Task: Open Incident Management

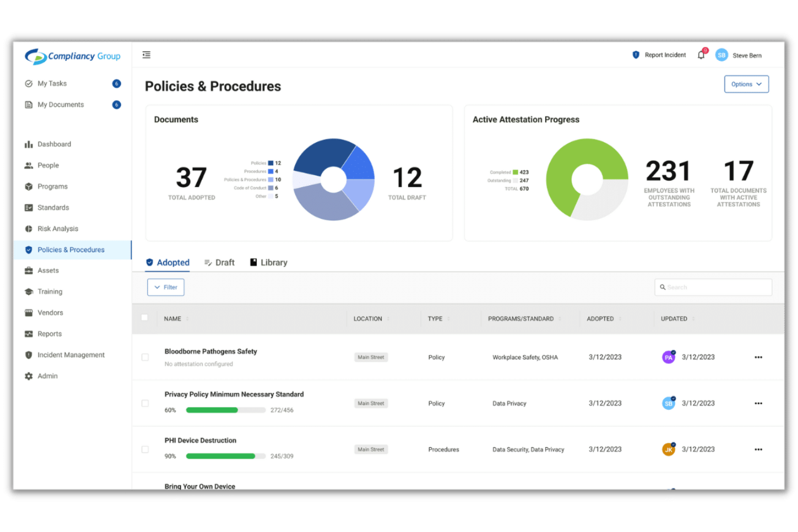Action: coord(71,355)
